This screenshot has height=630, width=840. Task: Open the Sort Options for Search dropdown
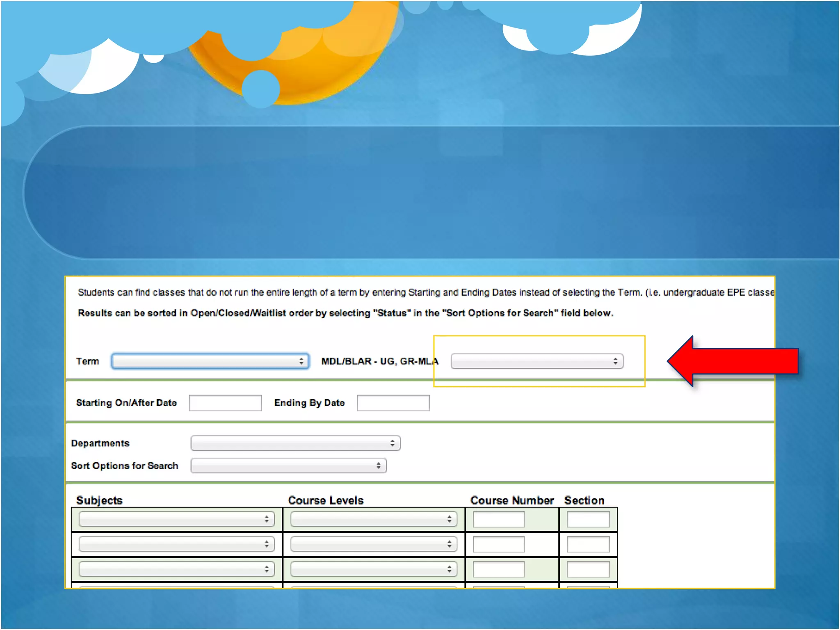[288, 466]
